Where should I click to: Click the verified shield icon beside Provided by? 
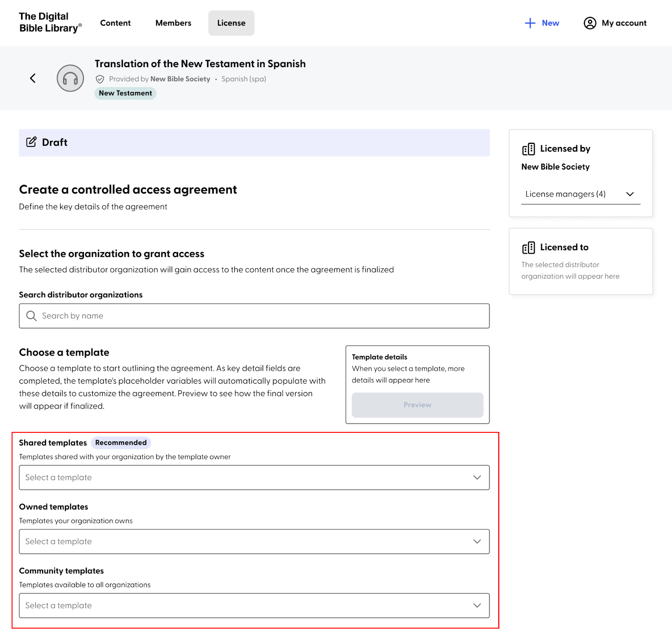tap(100, 79)
